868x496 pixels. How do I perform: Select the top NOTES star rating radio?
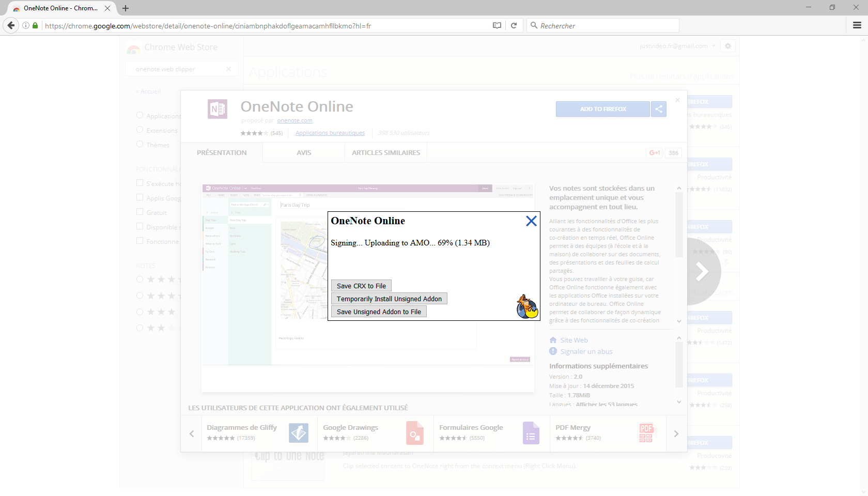139,279
